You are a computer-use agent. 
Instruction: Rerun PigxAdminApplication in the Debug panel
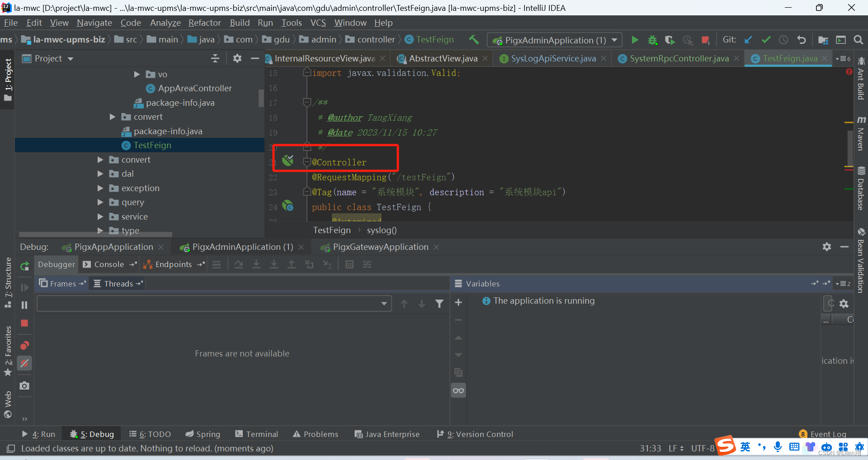pyautogui.click(x=25, y=266)
